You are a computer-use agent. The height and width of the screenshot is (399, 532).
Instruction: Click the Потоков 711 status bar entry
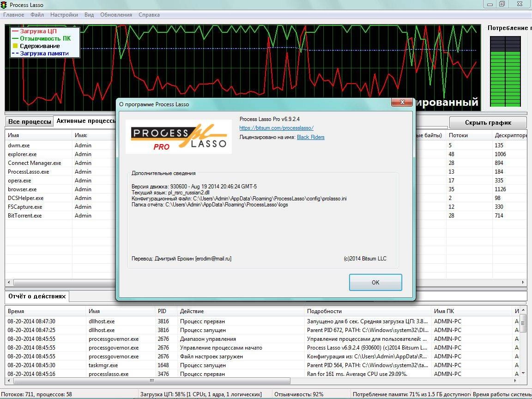36,394
